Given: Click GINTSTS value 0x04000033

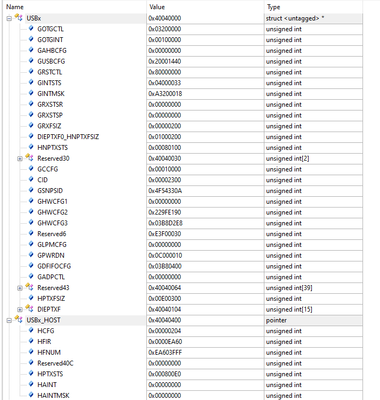Looking at the screenshot, I should tap(165, 83).
